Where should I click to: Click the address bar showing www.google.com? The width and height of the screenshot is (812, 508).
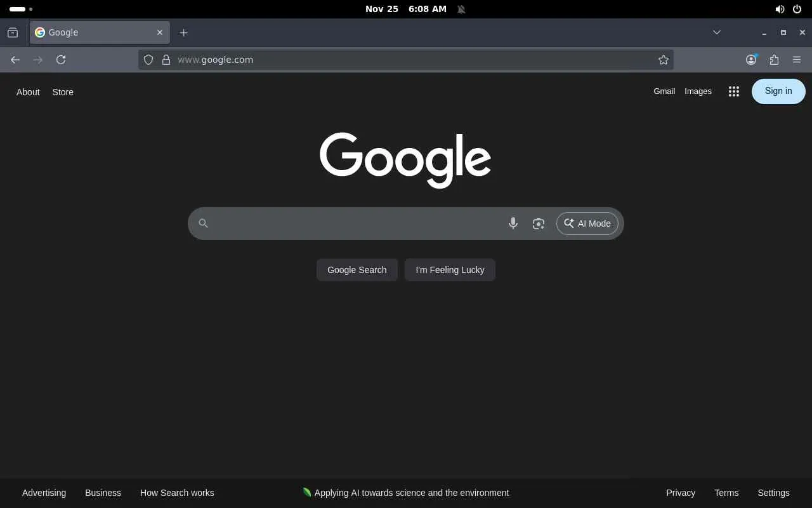(406, 60)
